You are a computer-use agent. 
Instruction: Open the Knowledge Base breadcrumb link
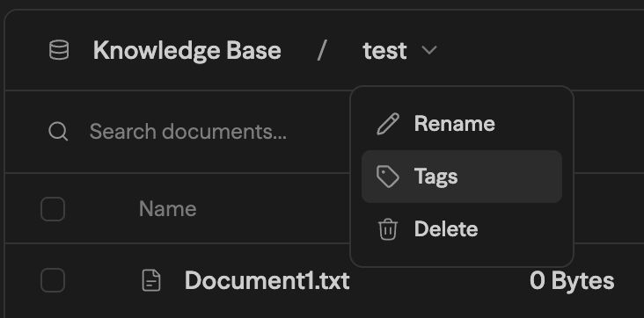click(x=187, y=50)
